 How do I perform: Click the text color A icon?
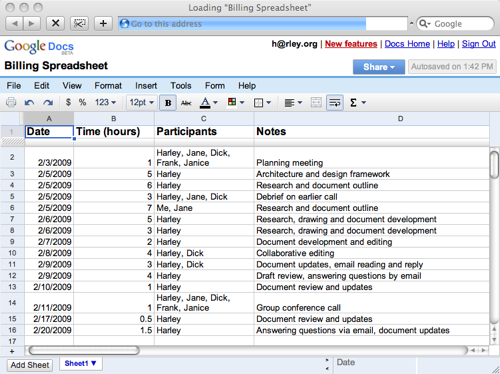205,103
